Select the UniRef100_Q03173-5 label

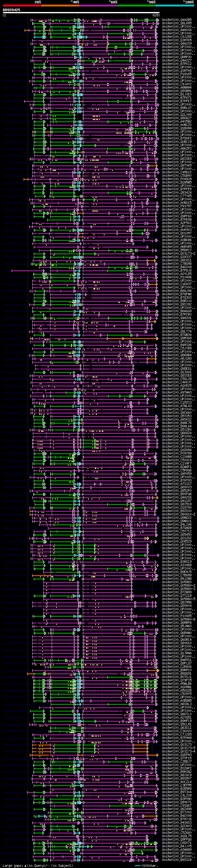179,748
